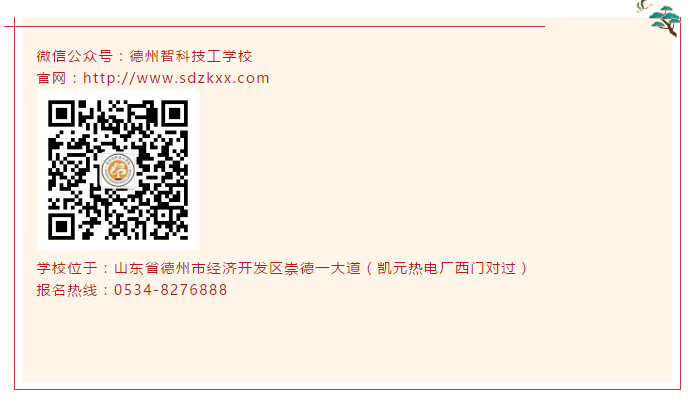
Task: Click the red horizontal line at top
Action: coord(274,27)
